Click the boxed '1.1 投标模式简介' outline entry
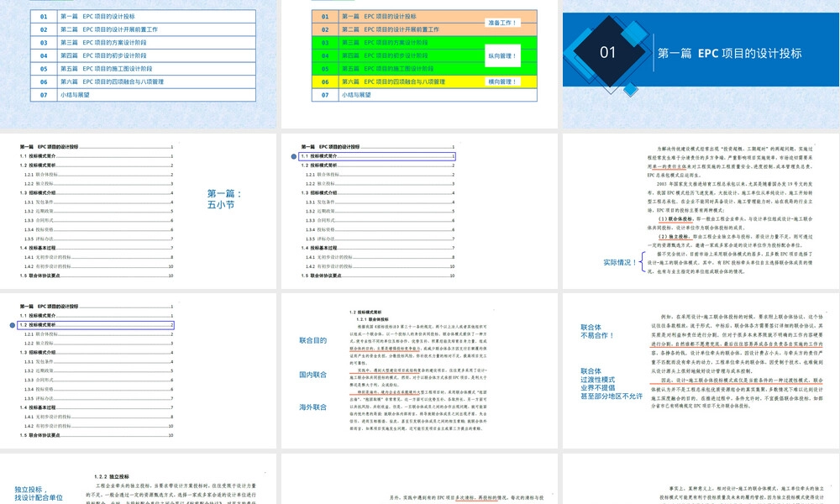This screenshot has height=504, width=840. click(376, 156)
